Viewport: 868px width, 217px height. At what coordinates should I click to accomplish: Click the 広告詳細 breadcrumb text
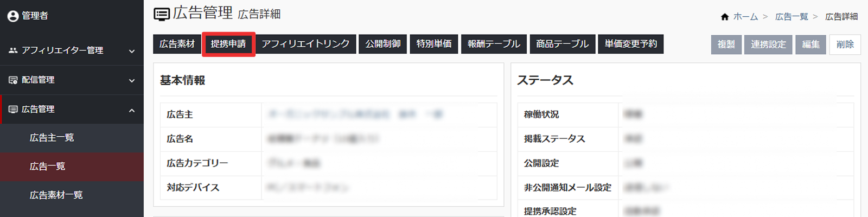pos(841,17)
